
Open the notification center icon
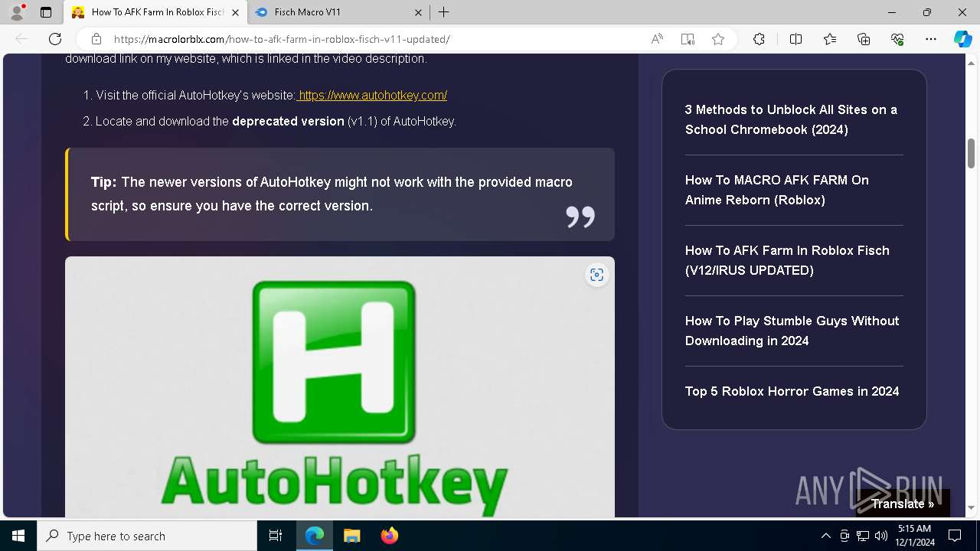point(955,536)
